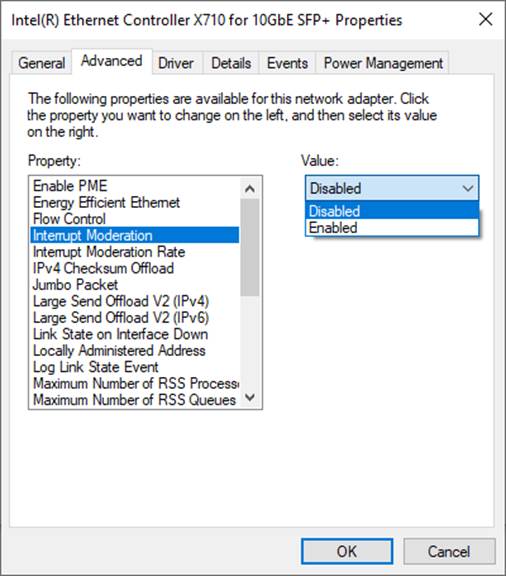Click the property list scroll down arrow
The height and width of the screenshot is (576, 506).
pyautogui.click(x=250, y=397)
